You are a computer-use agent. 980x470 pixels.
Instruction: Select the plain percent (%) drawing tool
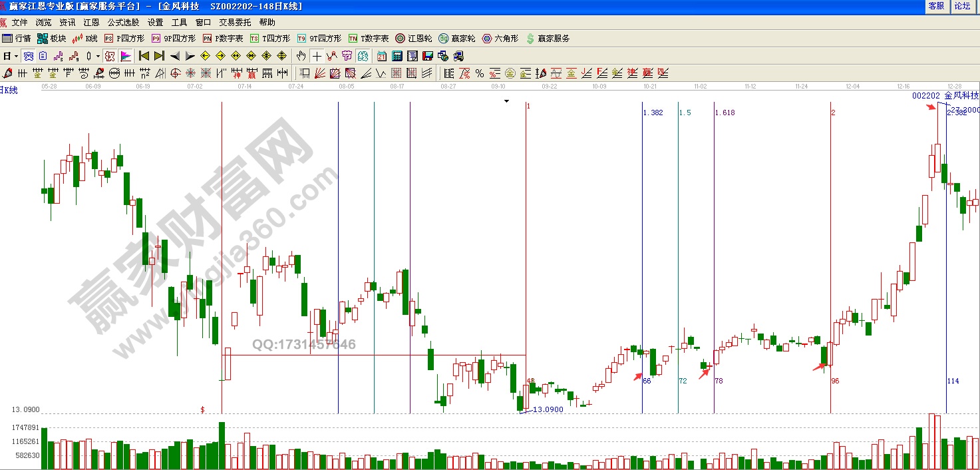coord(479,73)
